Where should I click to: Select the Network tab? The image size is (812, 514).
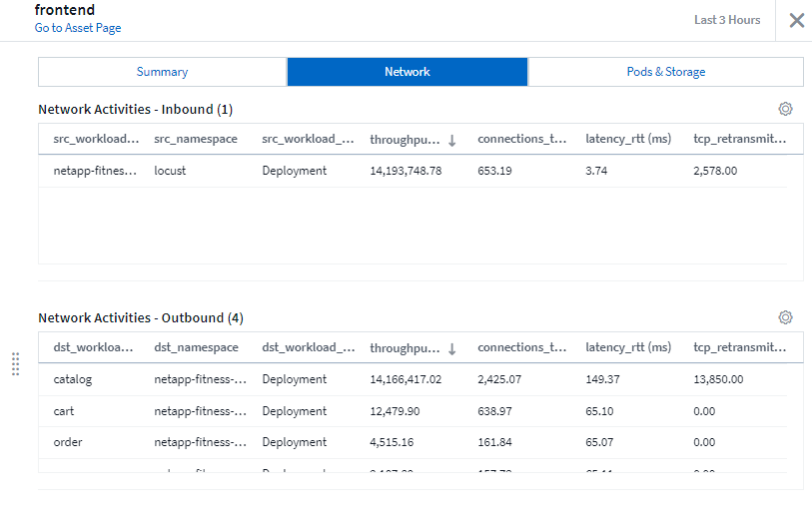pyautogui.click(x=407, y=72)
